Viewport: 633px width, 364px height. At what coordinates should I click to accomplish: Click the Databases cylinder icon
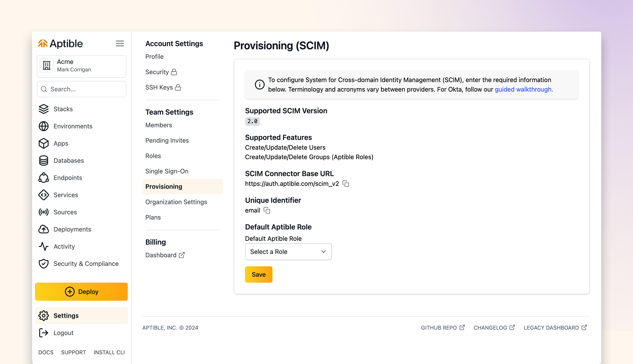[43, 161]
